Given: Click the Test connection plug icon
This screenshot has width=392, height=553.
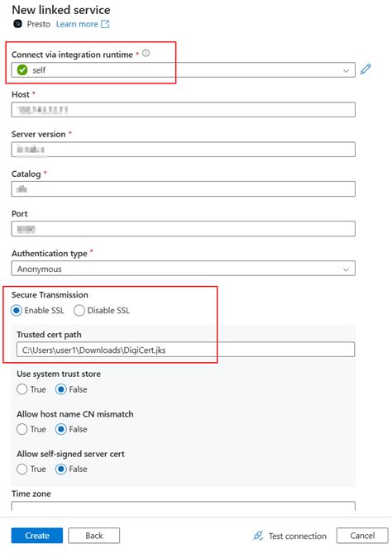Looking at the screenshot, I should click(258, 536).
